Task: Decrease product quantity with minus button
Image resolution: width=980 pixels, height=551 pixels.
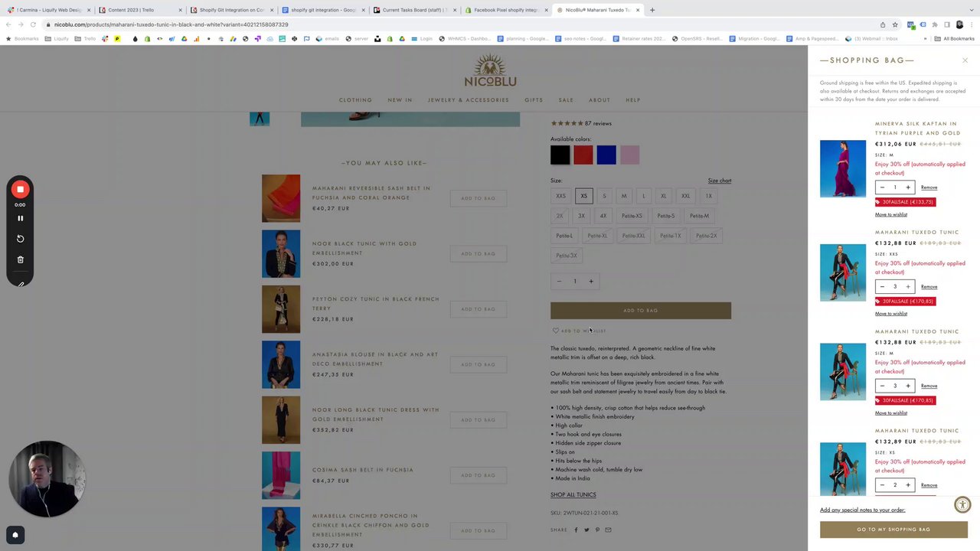Action: 559,281
